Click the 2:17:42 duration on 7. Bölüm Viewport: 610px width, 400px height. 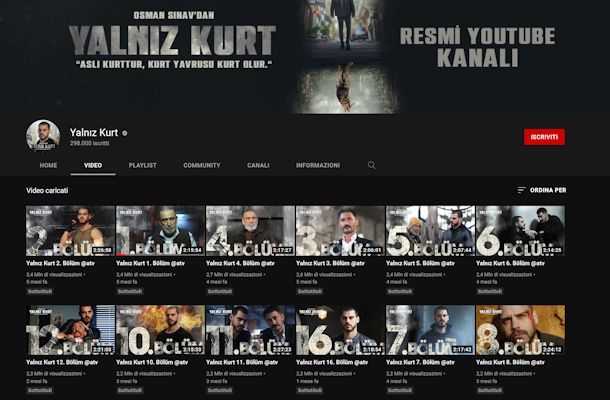pos(462,349)
